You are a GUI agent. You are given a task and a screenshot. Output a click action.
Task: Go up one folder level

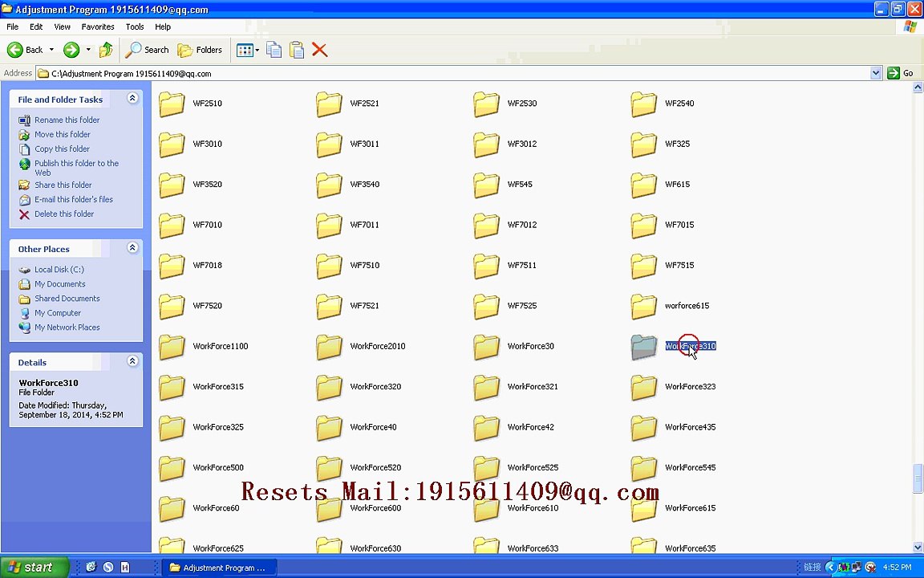(106, 50)
